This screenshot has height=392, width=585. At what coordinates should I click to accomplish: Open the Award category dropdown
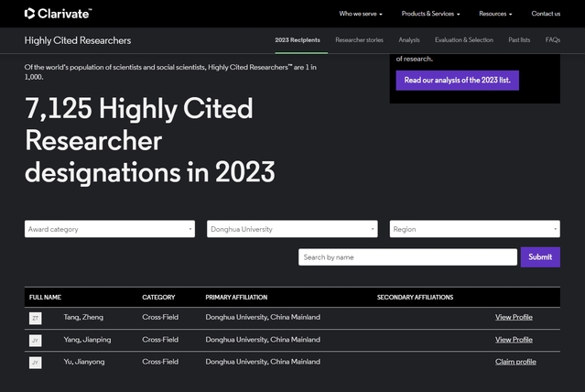point(110,229)
